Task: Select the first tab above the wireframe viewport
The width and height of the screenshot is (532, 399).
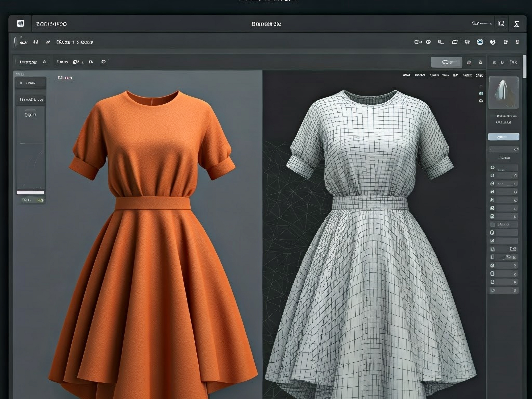Action: [407, 75]
